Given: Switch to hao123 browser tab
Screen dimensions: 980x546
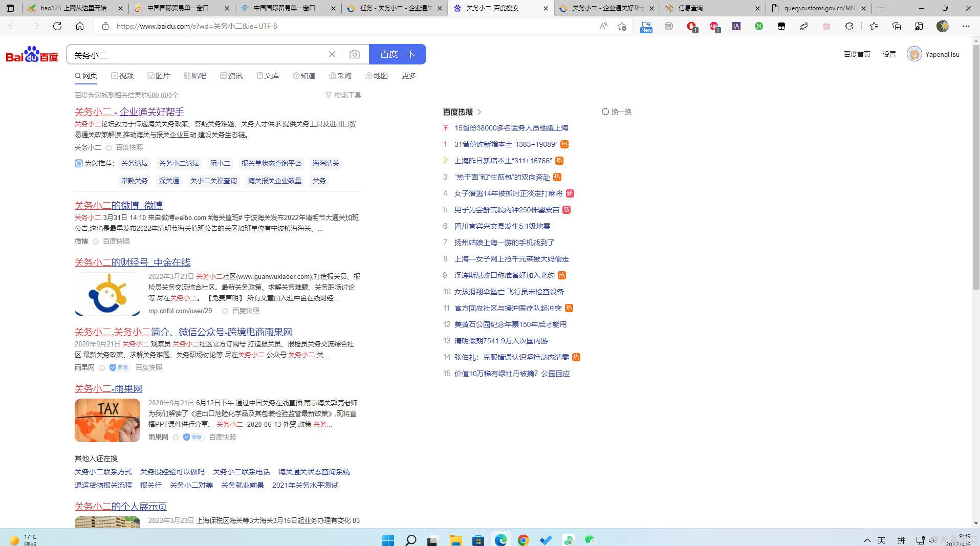Looking at the screenshot, I should coord(74,8).
